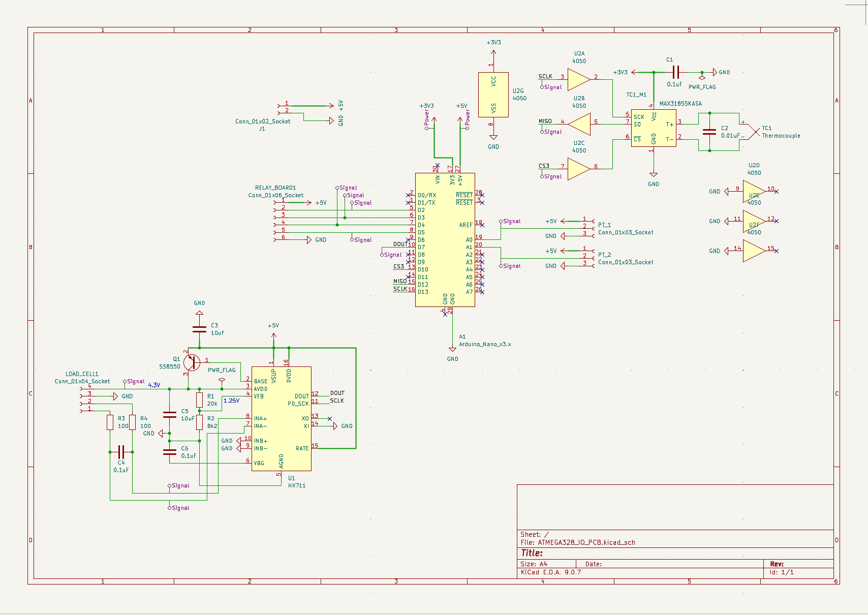Click the C1 0.1uF capacitor symbol
Screen dimensions: 868x615
coord(676,72)
